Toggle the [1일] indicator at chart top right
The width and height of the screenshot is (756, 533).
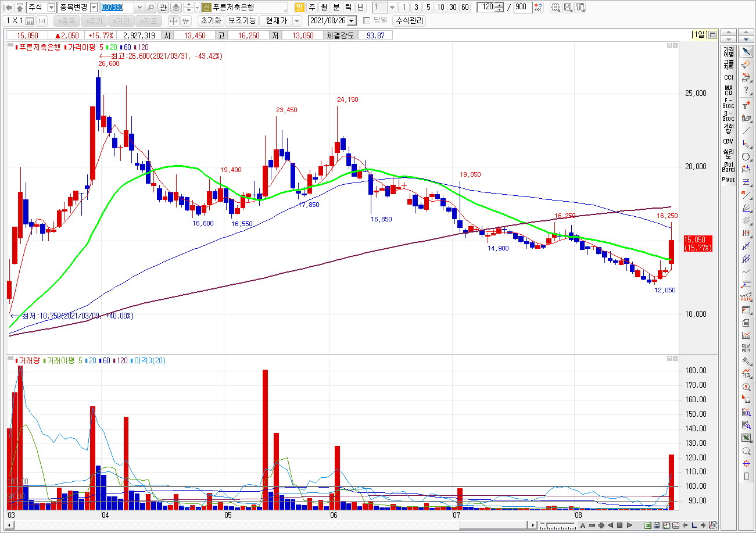[699, 35]
